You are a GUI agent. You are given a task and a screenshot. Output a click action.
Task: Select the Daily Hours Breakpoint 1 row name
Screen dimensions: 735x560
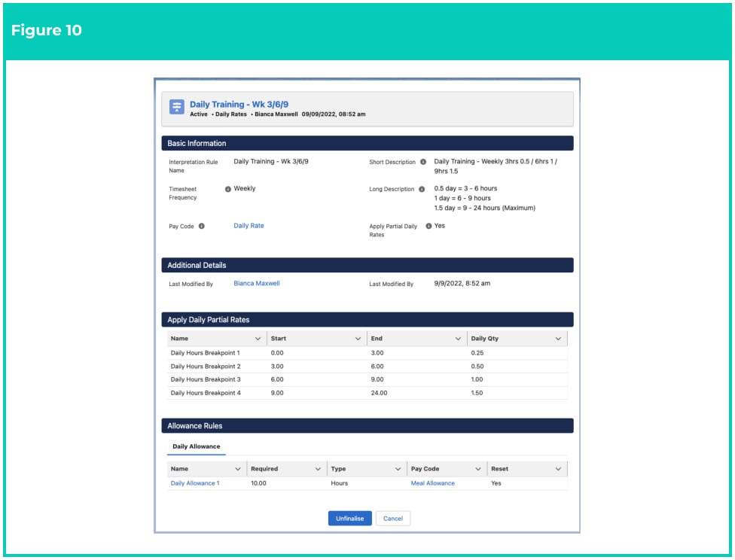point(206,353)
